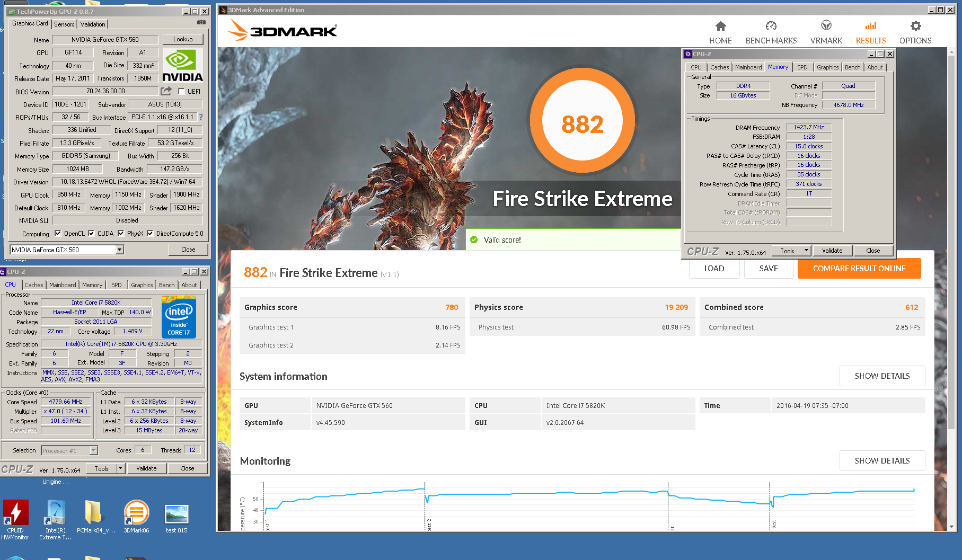Click the 3DMark Advanced Edition title bar icon
The width and height of the screenshot is (962, 560).
[223, 10]
